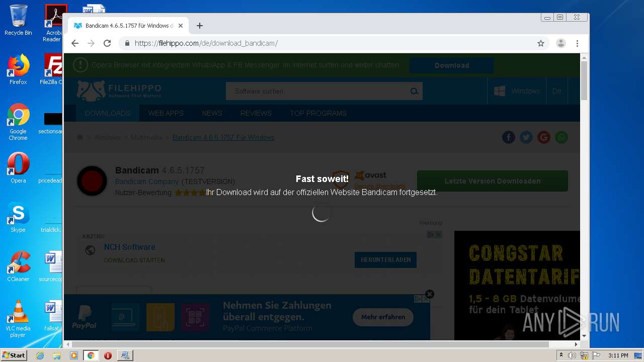The height and width of the screenshot is (362, 644).
Task: Click the Congstar Datentarif ad
Action: click(x=517, y=286)
